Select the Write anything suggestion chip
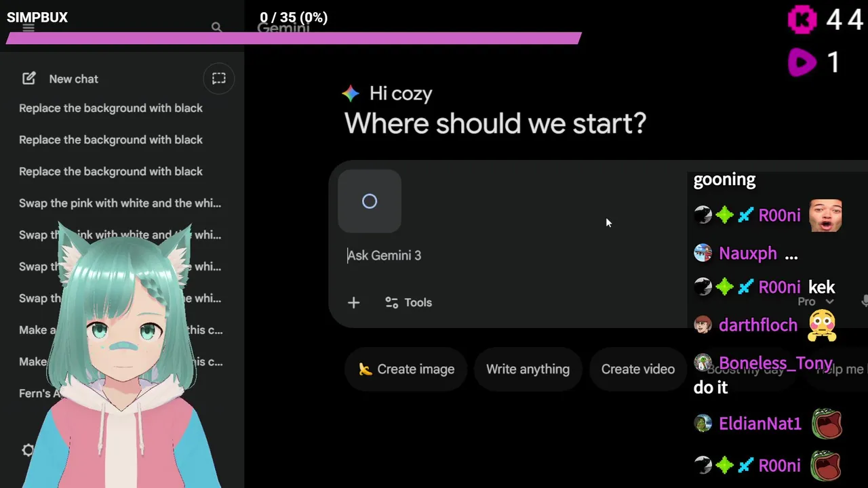The width and height of the screenshot is (868, 488). [x=528, y=369]
